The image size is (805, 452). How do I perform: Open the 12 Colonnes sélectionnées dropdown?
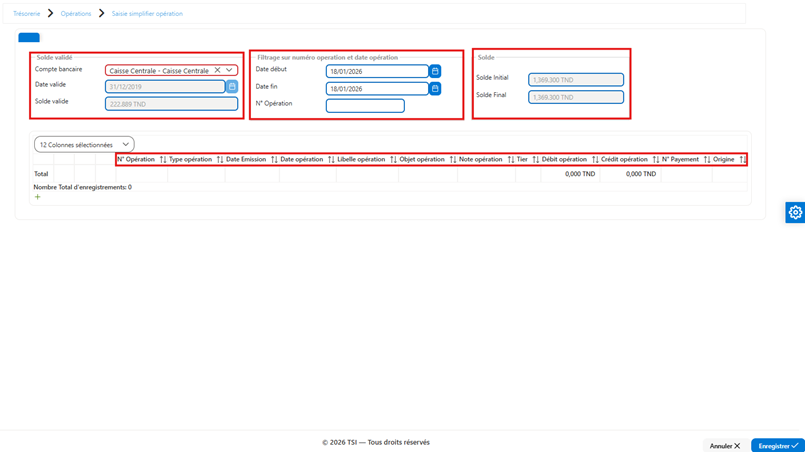click(84, 144)
